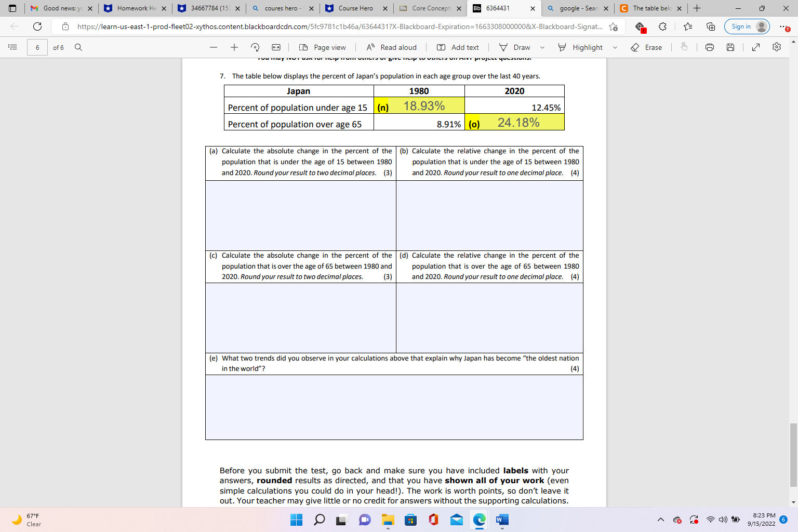Click the Sign in button

(x=747, y=26)
